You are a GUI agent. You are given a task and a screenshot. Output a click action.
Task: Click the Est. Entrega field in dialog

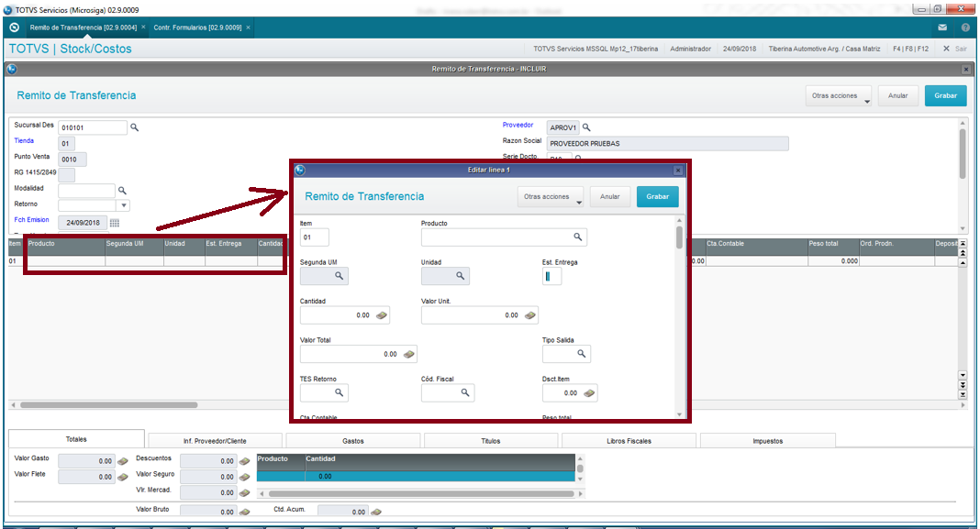tap(551, 276)
